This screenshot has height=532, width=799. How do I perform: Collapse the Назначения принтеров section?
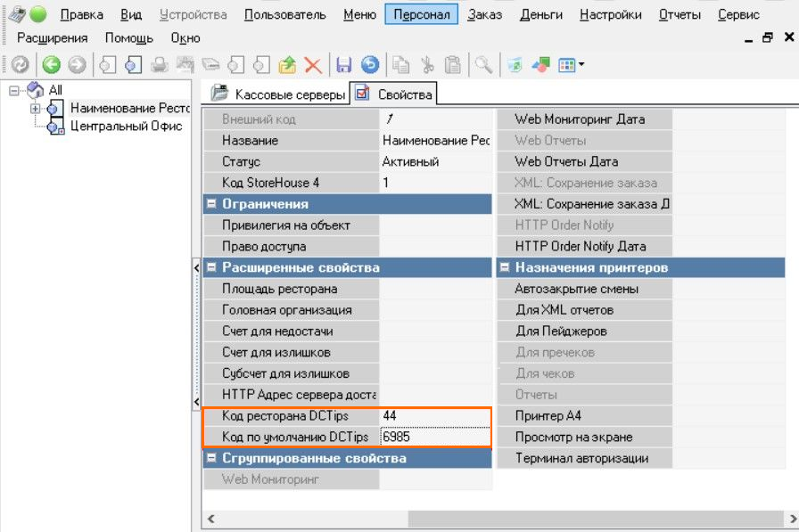(x=504, y=267)
